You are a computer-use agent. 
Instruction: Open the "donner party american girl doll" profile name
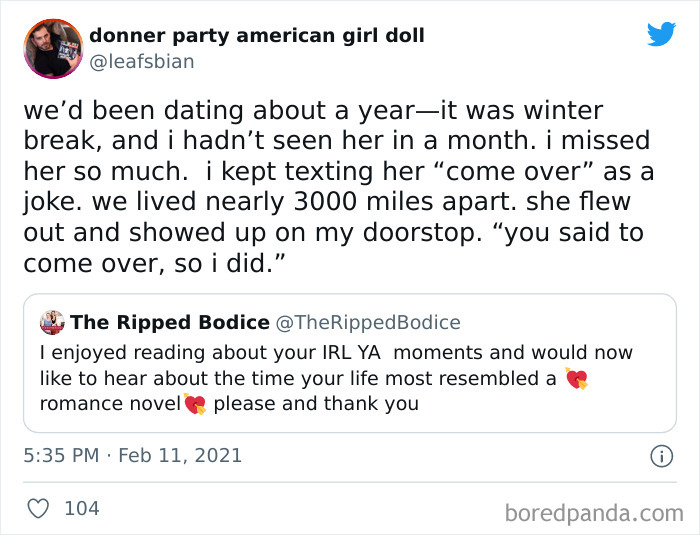coord(257,35)
